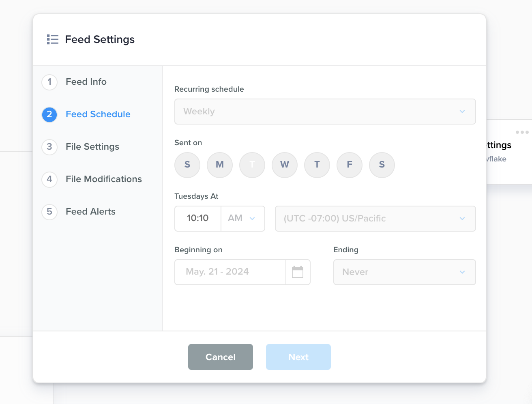Switch to File Modifications step
Viewport: 532px width, 404px height.
104,179
